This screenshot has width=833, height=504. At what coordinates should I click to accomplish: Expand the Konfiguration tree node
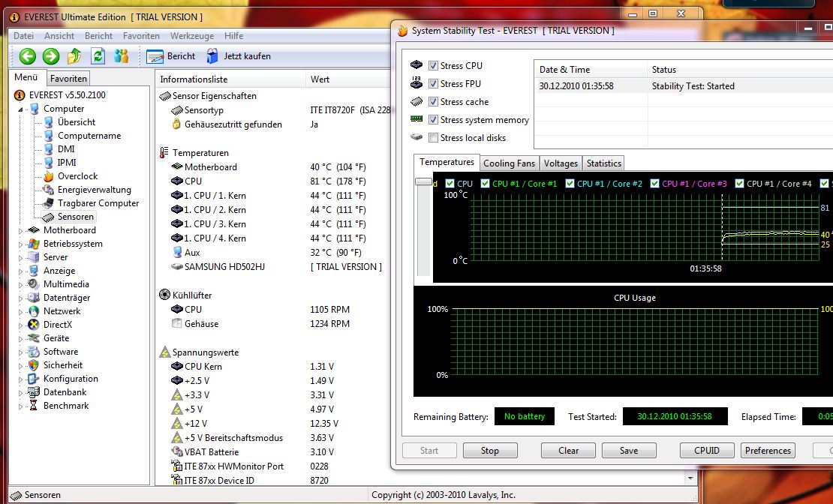[21, 379]
